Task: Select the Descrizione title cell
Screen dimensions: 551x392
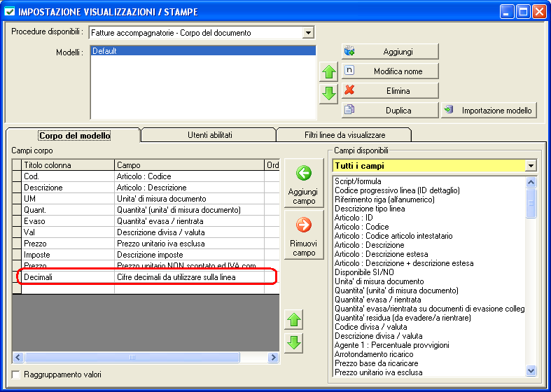Action: pos(68,188)
